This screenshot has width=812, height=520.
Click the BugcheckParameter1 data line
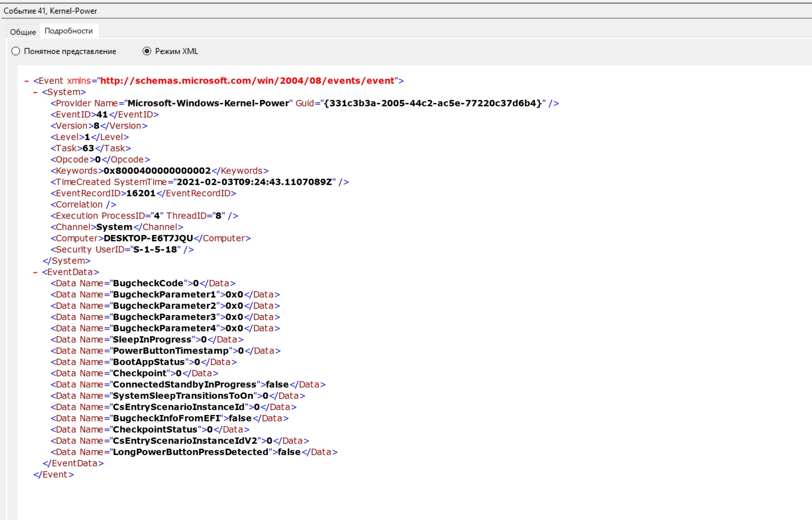pos(165,294)
